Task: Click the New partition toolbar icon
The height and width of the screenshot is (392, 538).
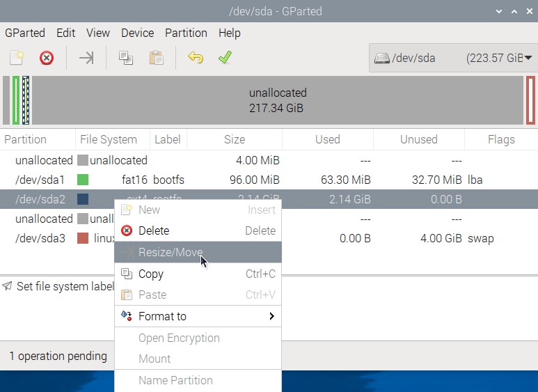Action: [x=17, y=57]
